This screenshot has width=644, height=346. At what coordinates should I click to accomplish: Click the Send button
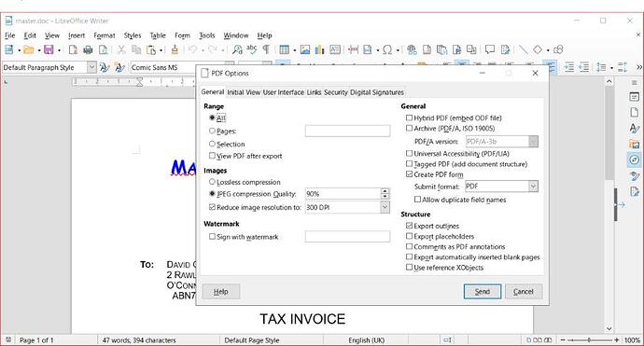[483, 291]
